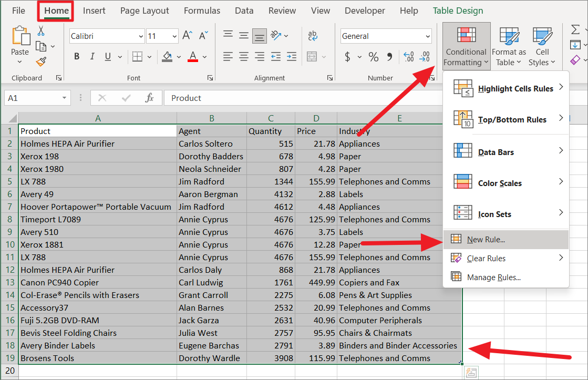588x380 pixels.
Task: Open the Table Design tab
Action: click(458, 11)
